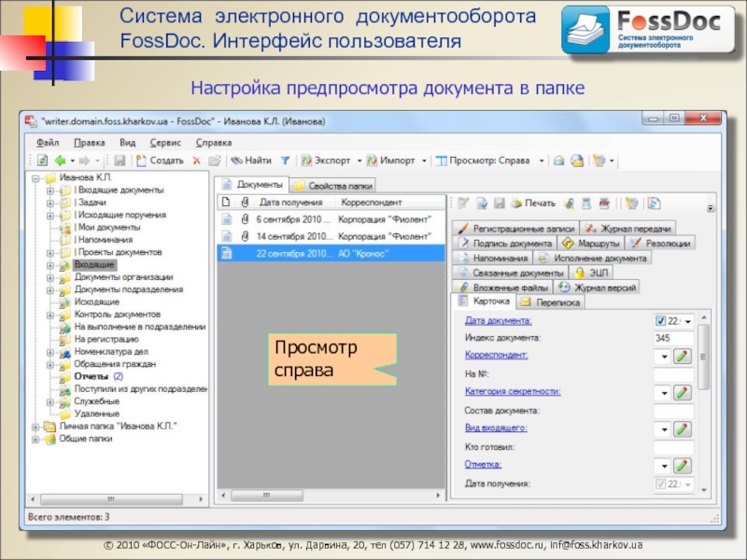Toggle the Дата документа checkbox
This screenshot has width=747, height=560.
coord(660,320)
